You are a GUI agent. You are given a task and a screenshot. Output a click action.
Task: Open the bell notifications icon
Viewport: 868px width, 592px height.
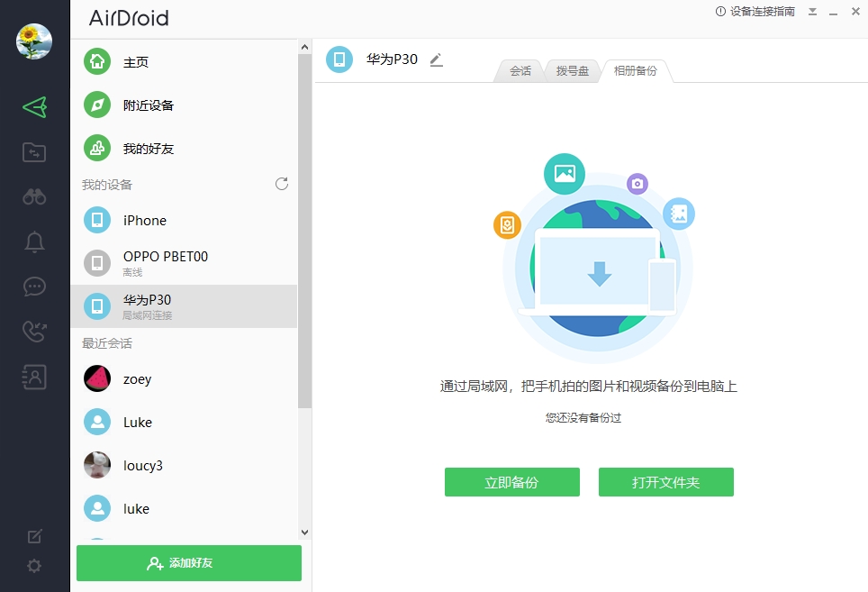coord(34,242)
